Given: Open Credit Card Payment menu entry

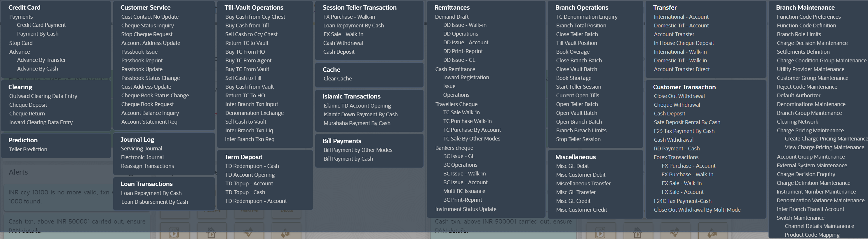Looking at the screenshot, I should point(41,25).
